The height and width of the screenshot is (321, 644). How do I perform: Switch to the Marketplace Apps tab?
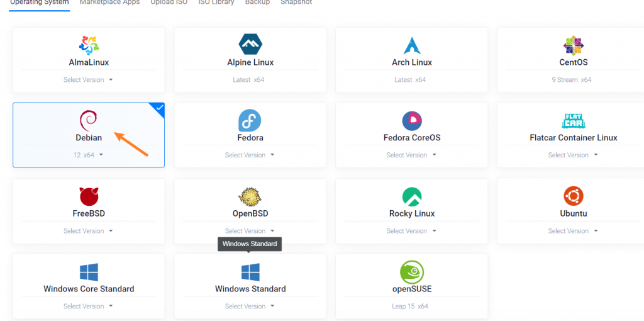click(109, 3)
